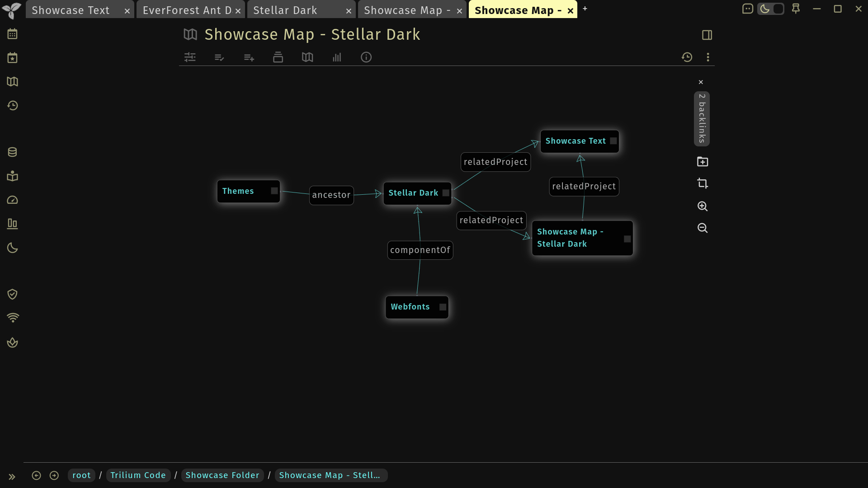This screenshot has width=868, height=488.
Task: Click the crop icon beside the map
Action: 703,183
